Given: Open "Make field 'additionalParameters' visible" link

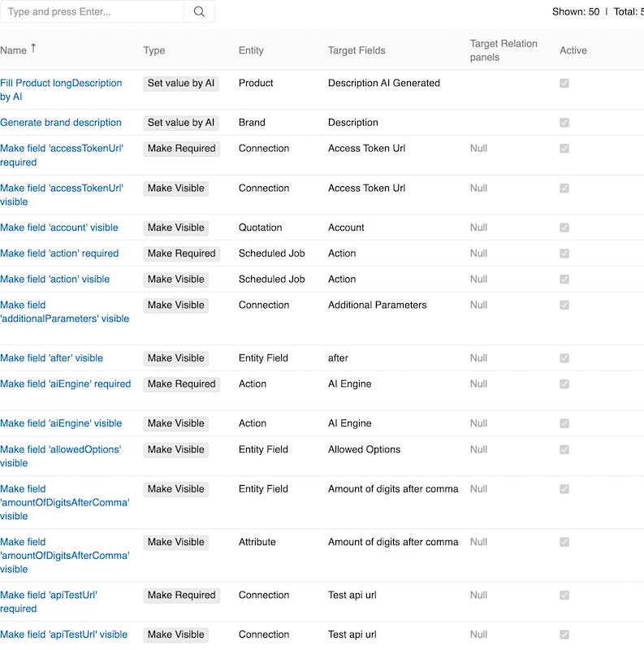Looking at the screenshot, I should click(x=65, y=312).
